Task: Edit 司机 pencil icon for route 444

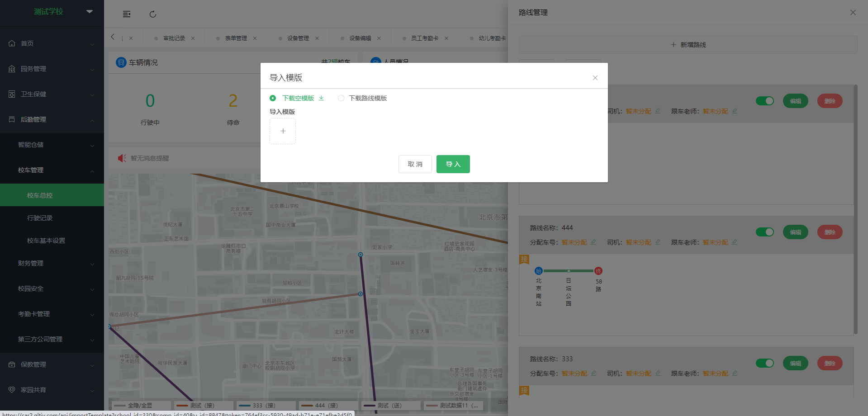Action: click(658, 242)
